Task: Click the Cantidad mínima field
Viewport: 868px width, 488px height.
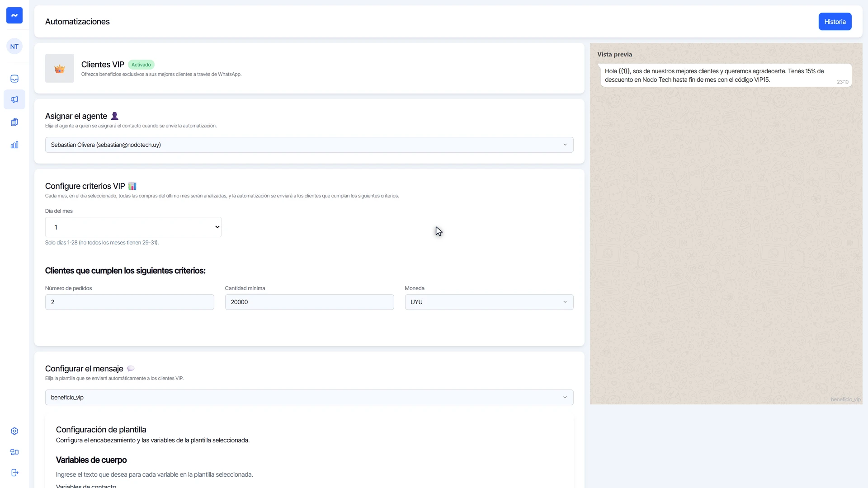Action: click(310, 302)
